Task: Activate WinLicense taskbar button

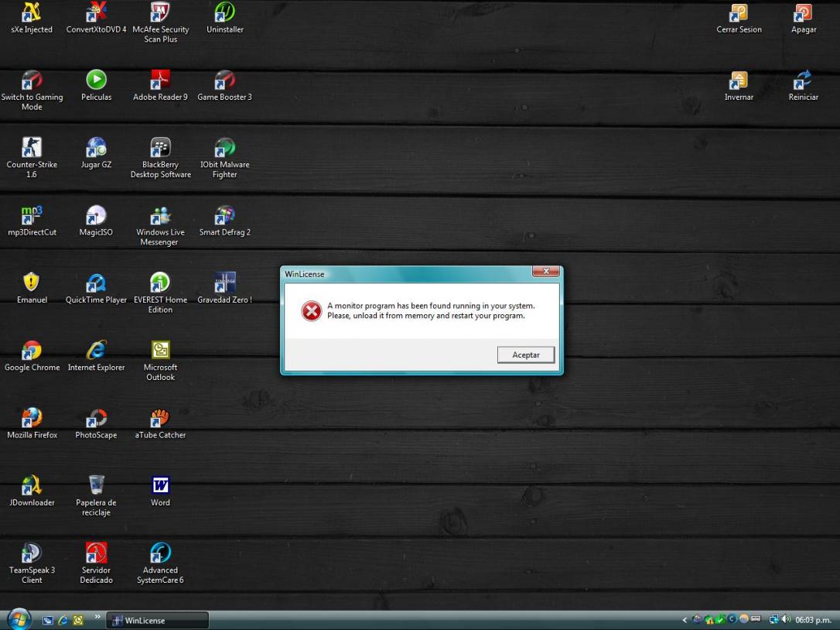Action: 158,621
